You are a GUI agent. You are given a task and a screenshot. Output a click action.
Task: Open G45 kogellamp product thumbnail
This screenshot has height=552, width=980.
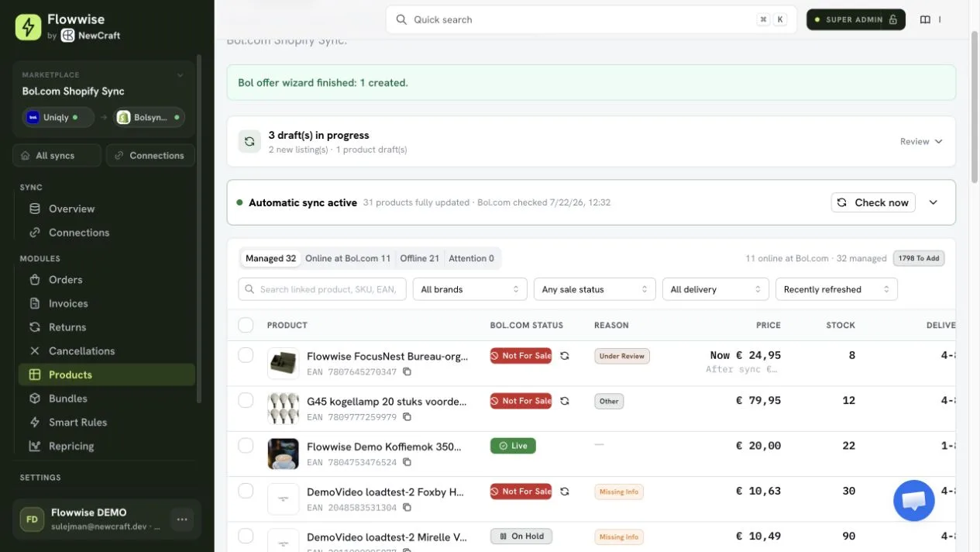tap(283, 409)
